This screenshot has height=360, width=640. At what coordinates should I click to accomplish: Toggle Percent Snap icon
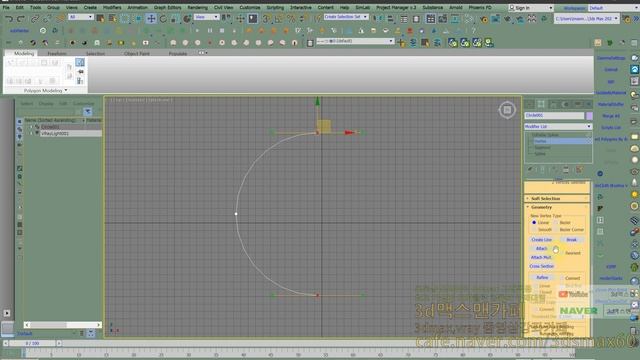(x=291, y=18)
